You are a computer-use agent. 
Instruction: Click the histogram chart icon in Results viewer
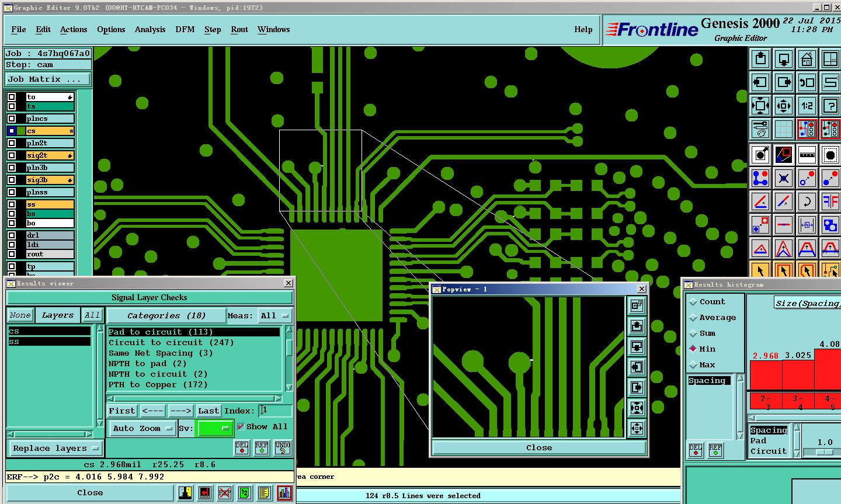click(284, 493)
